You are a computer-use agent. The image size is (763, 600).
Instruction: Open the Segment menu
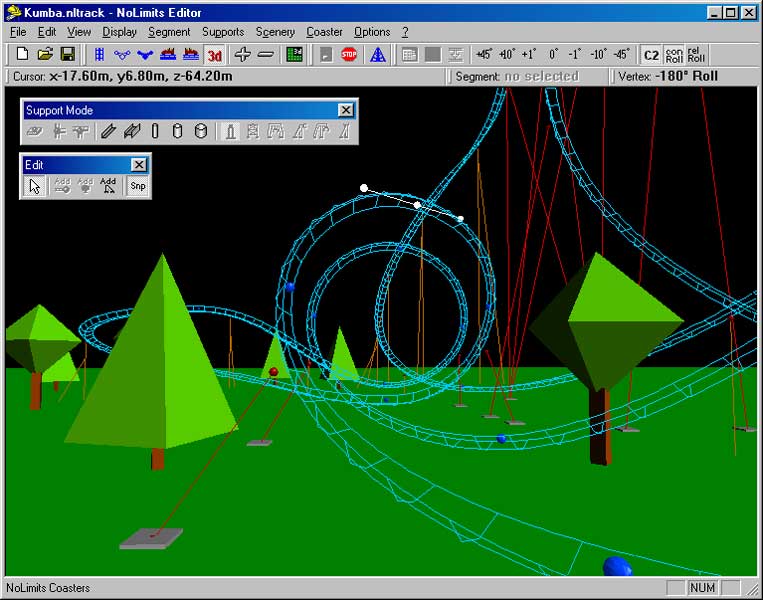(169, 32)
